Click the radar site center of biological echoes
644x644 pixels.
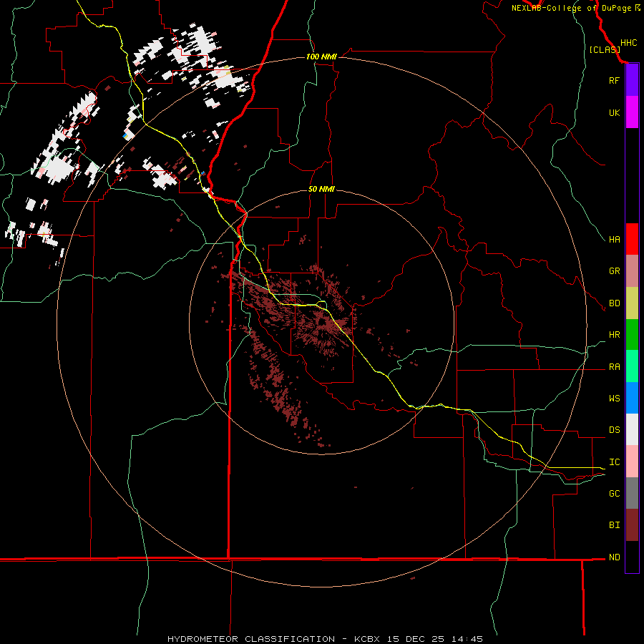(x=321, y=323)
